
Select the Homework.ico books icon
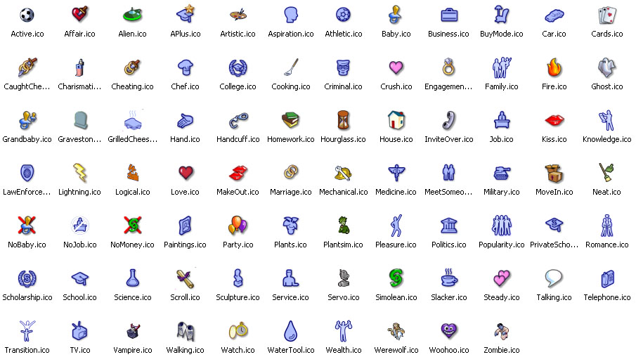click(x=290, y=120)
